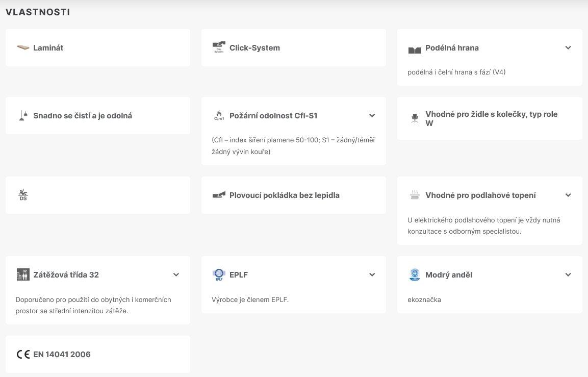Click the Click-System icon

click(219, 48)
